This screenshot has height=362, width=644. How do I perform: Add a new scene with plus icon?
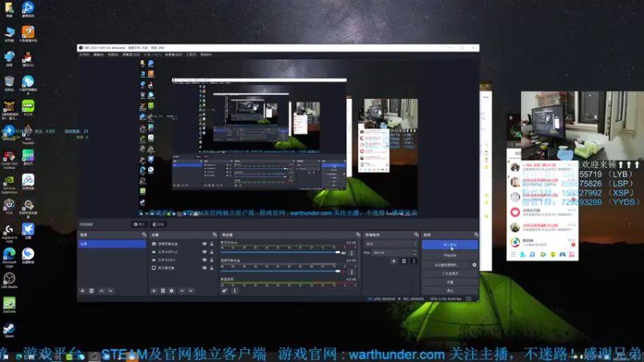click(x=83, y=290)
